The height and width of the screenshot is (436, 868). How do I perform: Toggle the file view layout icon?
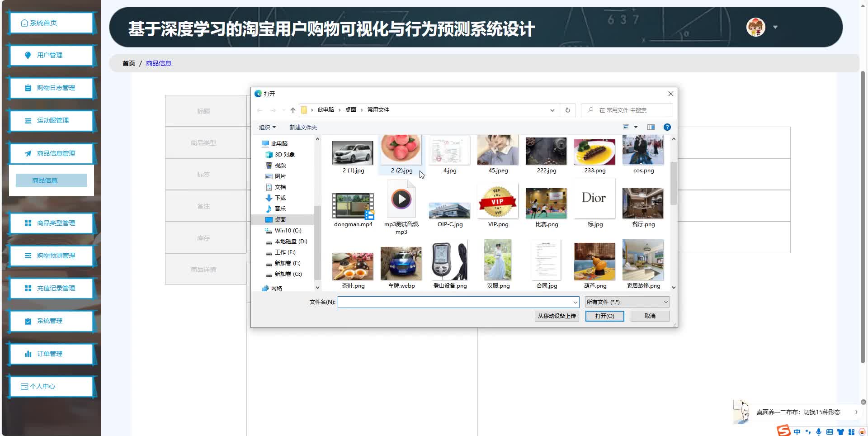pyautogui.click(x=627, y=127)
